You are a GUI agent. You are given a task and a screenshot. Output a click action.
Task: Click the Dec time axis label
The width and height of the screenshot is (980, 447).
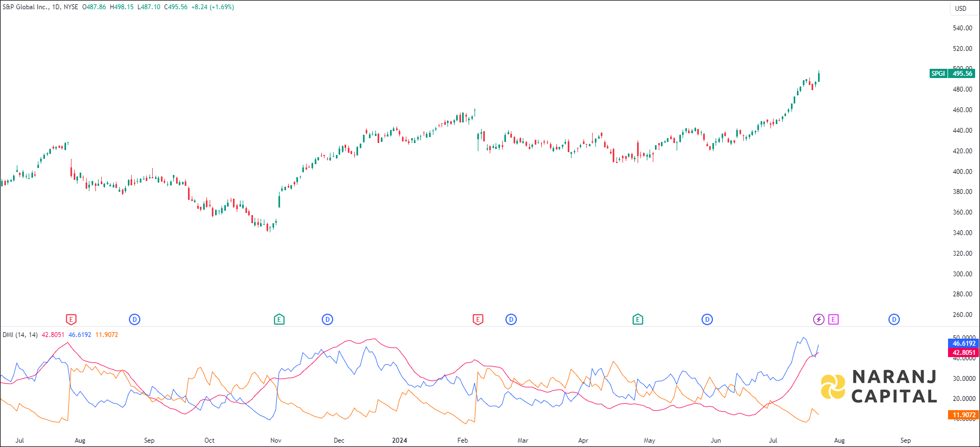click(339, 440)
